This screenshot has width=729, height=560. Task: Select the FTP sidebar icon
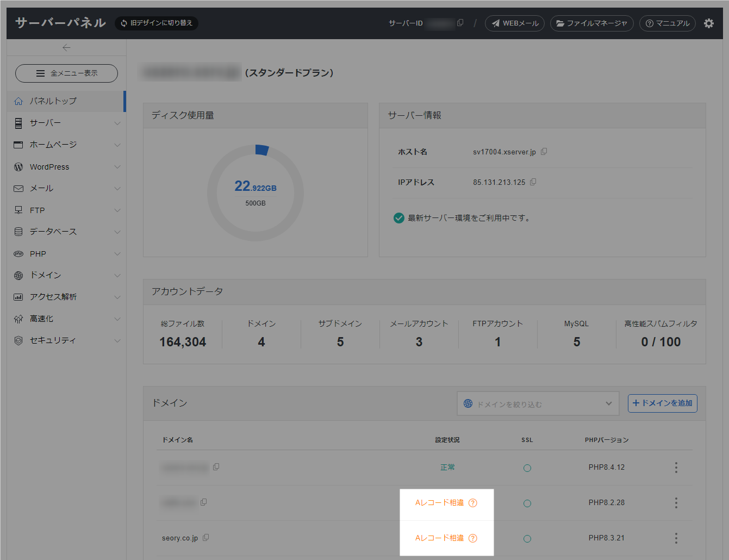(17, 210)
